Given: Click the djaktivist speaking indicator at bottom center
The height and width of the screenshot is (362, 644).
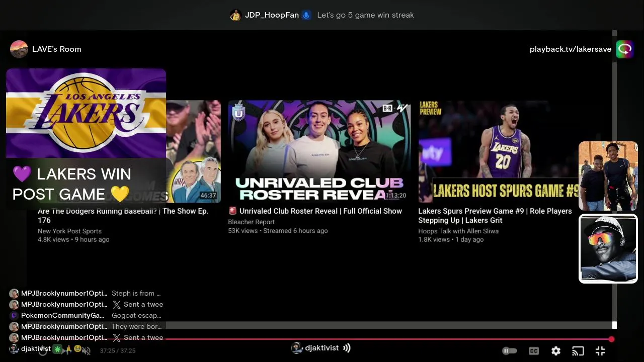Looking at the screenshot, I should 321,348.
